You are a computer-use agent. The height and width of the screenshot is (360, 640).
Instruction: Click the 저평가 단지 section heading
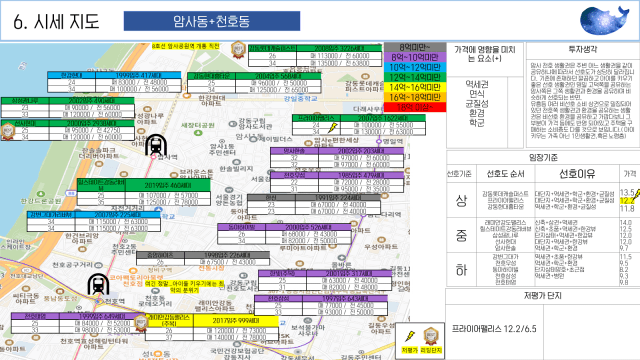542,295
